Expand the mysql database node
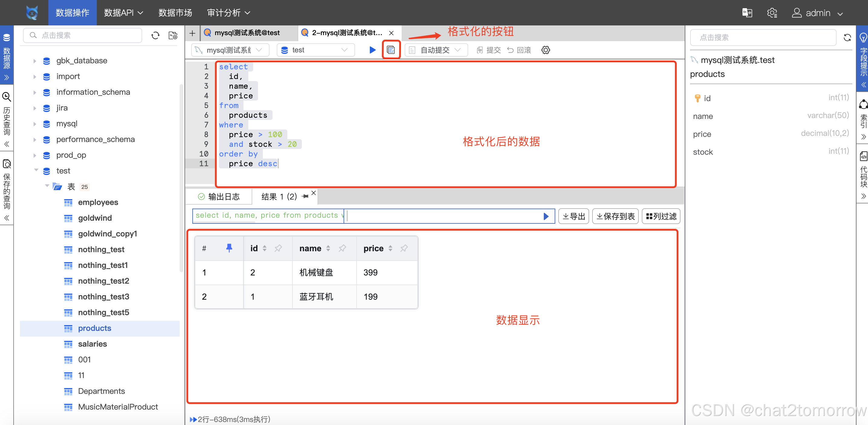868x425 pixels. (x=35, y=124)
